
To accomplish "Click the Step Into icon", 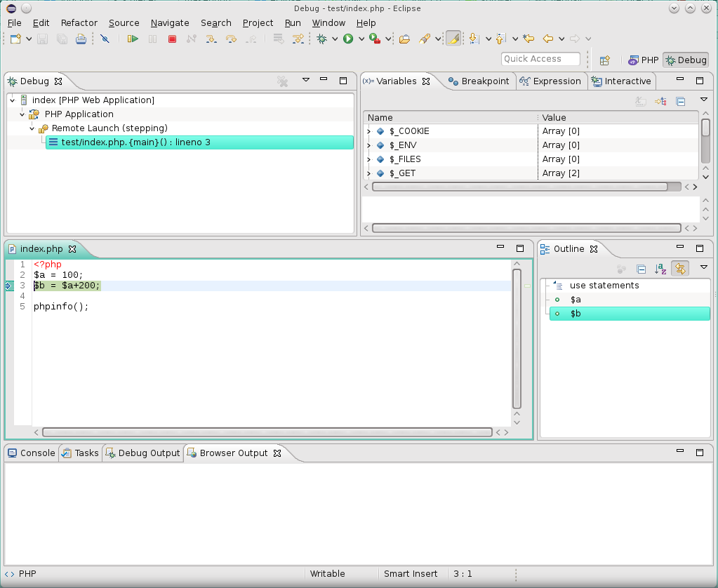I will tap(211, 39).
